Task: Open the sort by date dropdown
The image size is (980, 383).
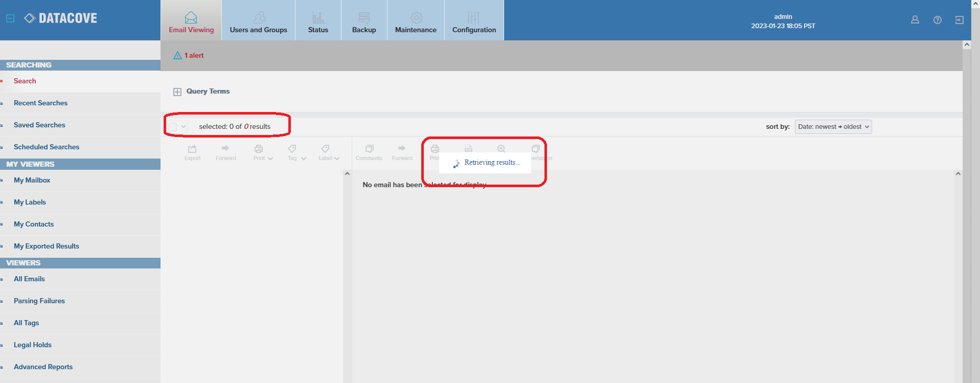Action: [x=833, y=127]
